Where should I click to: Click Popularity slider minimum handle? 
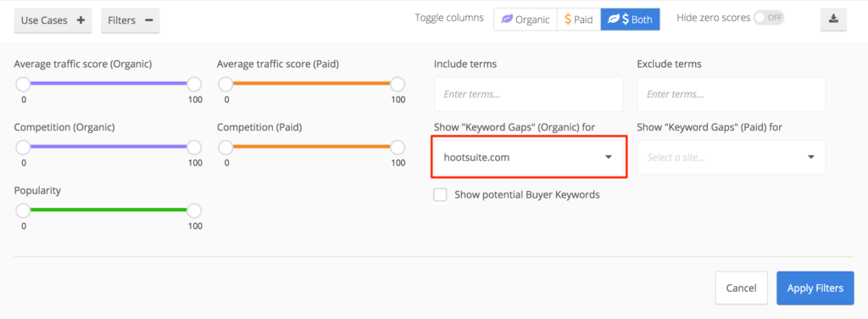pyautogui.click(x=23, y=210)
